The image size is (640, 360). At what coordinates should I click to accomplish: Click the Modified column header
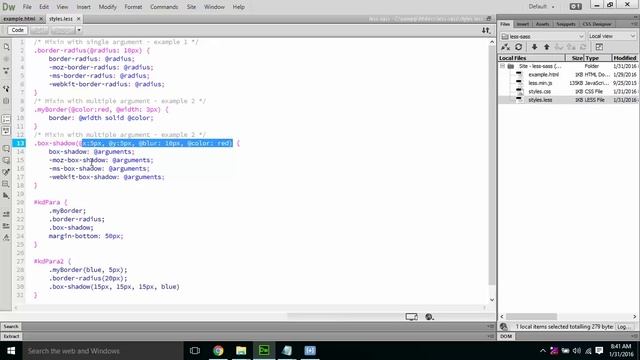[x=624, y=58]
